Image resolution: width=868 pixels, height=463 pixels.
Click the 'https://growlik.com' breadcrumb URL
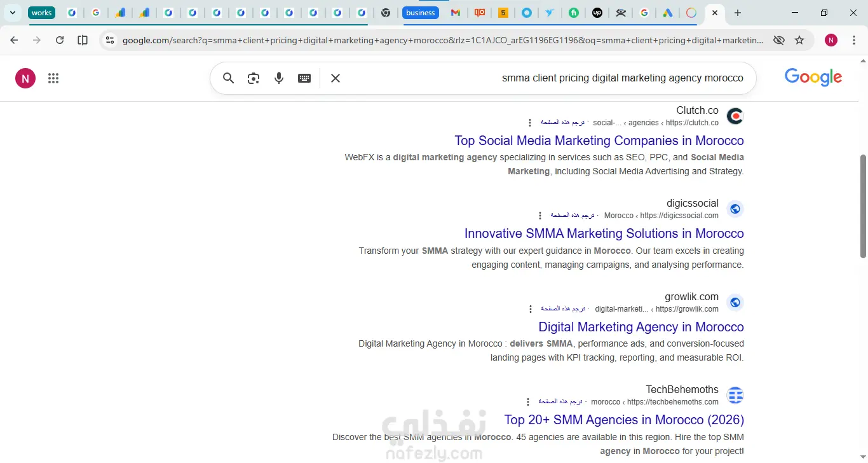[687, 309]
